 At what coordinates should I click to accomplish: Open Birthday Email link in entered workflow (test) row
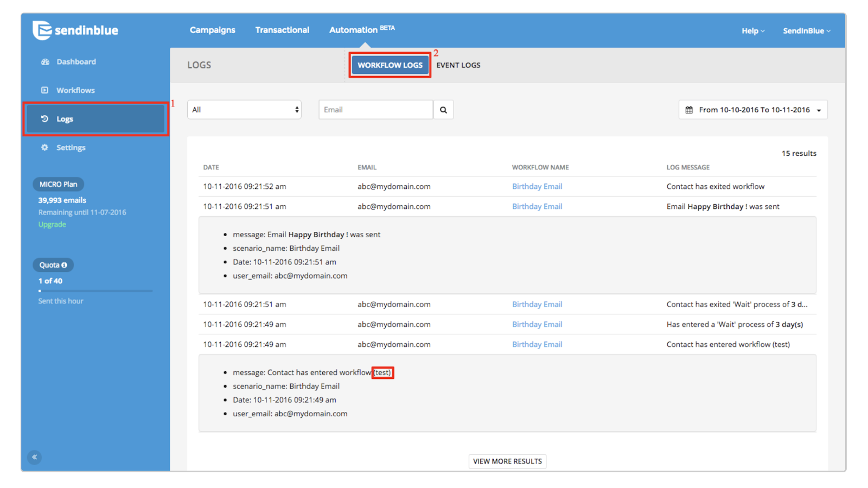click(x=537, y=345)
